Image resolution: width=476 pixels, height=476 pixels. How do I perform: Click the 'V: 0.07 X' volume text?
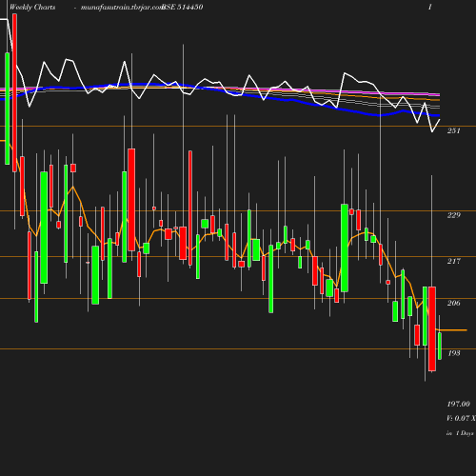tap(461, 418)
